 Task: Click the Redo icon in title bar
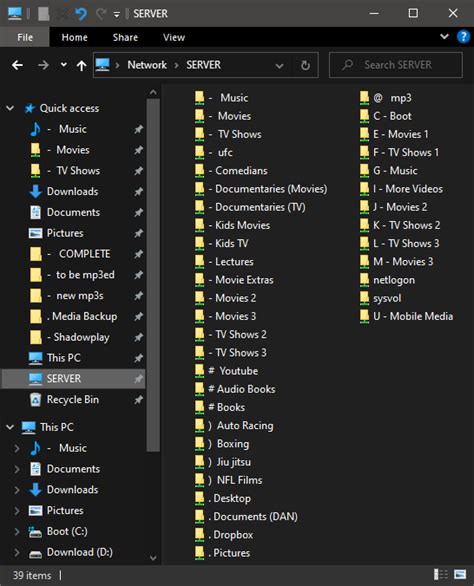point(101,14)
